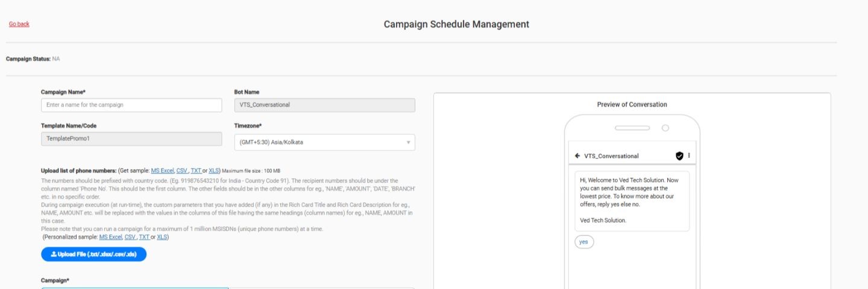Download the XLS sample file
The height and width of the screenshot is (289, 868).
[213, 170]
